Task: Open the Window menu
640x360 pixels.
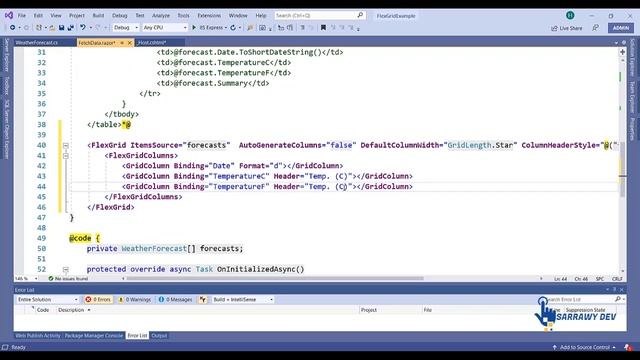Action: [x=238, y=16]
